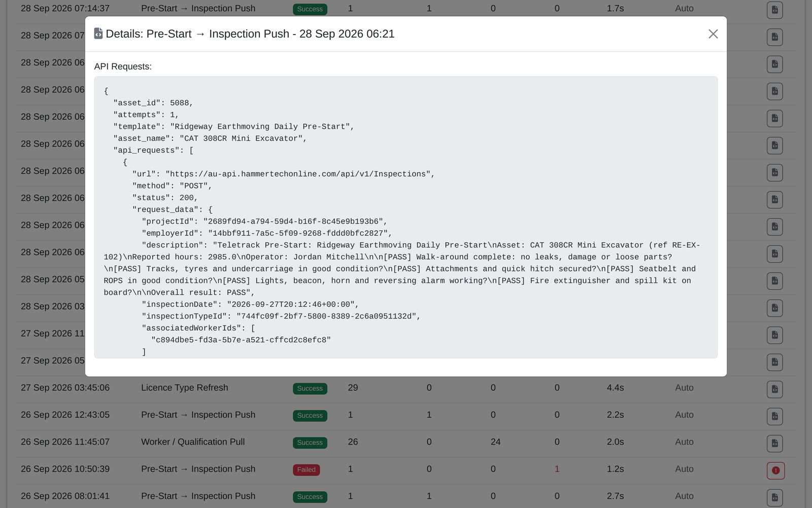Open details icon for Worker / Qualification Pull row
The height and width of the screenshot is (508, 812).
click(x=774, y=443)
